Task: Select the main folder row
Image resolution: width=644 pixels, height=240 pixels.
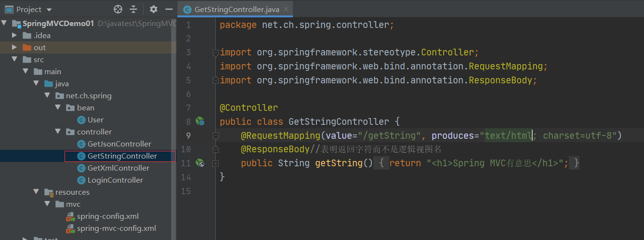Action: pos(88,71)
